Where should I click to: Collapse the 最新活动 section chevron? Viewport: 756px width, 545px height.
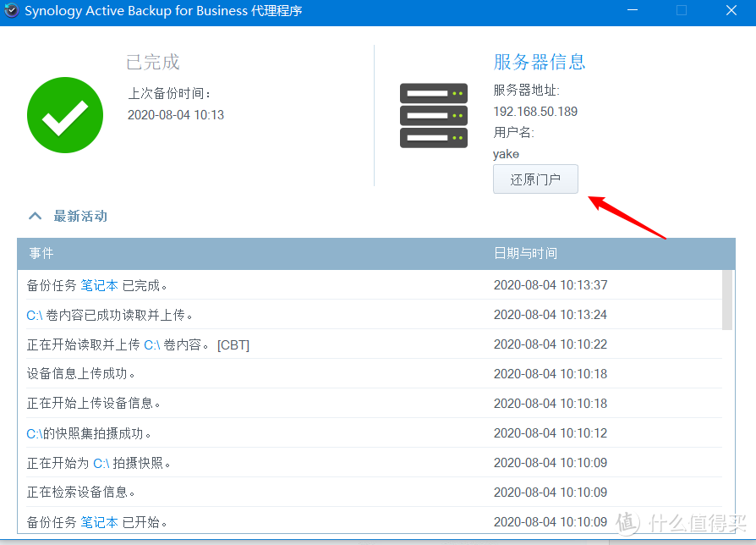point(36,216)
